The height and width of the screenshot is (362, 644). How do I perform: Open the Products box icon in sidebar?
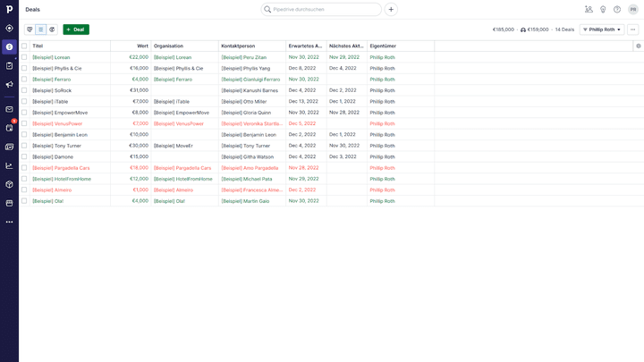(x=9, y=184)
